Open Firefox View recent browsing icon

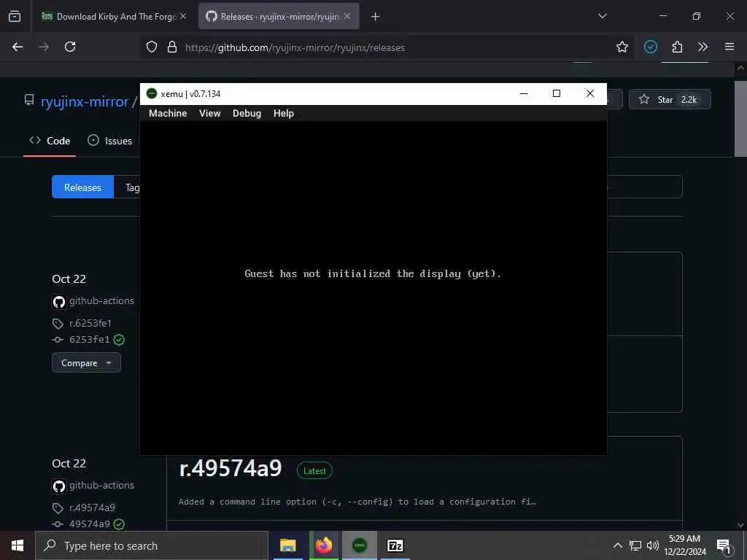point(15,16)
